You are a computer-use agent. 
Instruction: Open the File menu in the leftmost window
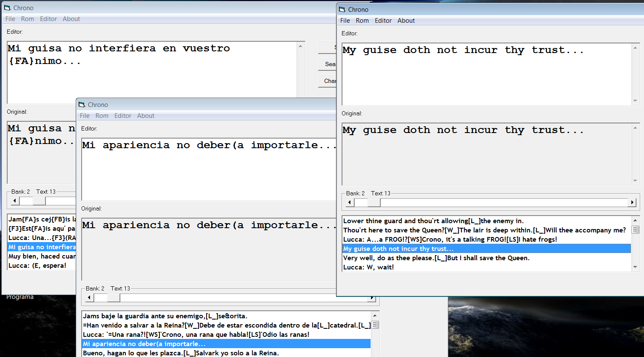coord(10,19)
